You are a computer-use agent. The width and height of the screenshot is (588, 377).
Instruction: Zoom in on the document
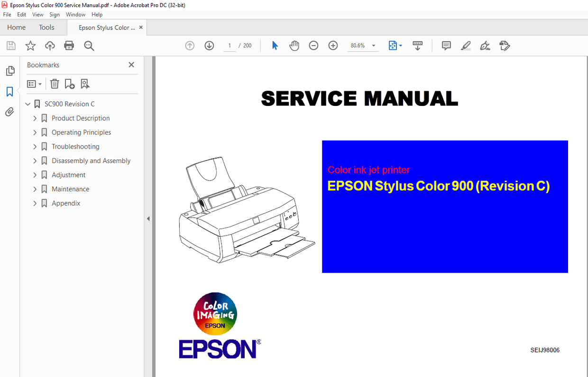333,45
